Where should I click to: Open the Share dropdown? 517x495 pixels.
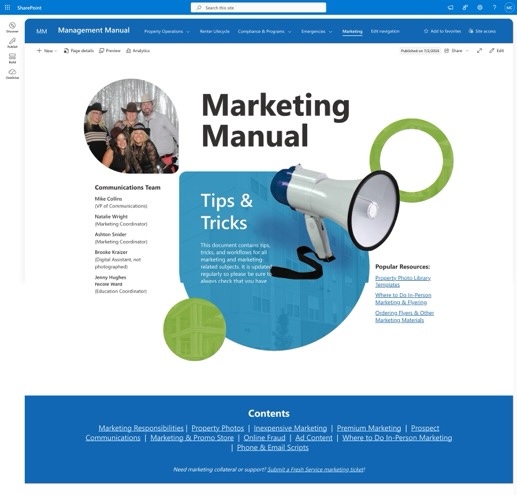tap(456, 51)
